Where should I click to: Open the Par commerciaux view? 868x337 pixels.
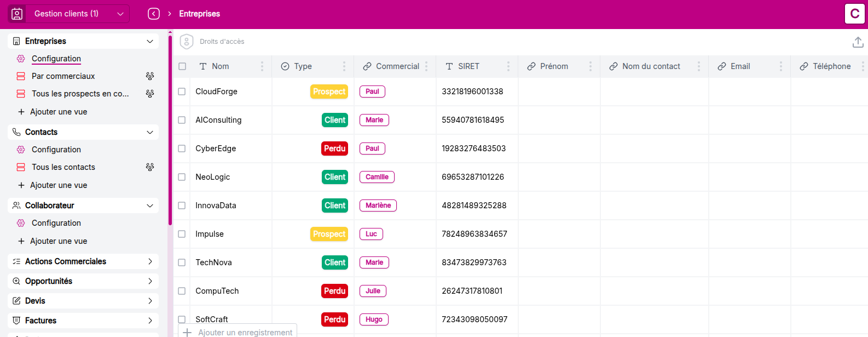click(x=63, y=76)
